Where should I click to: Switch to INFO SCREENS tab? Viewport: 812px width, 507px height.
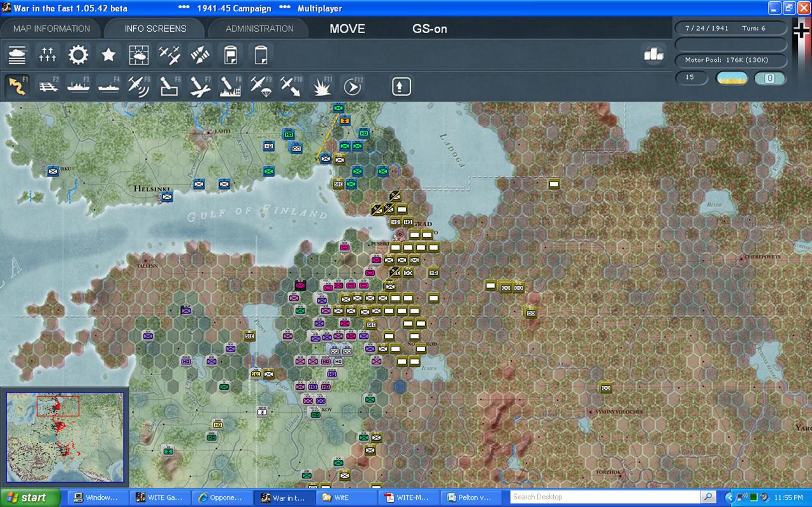click(x=156, y=29)
